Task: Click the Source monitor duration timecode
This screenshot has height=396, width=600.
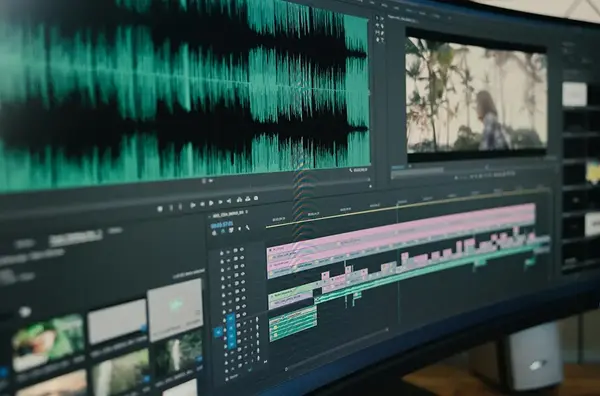Action: coord(359,169)
